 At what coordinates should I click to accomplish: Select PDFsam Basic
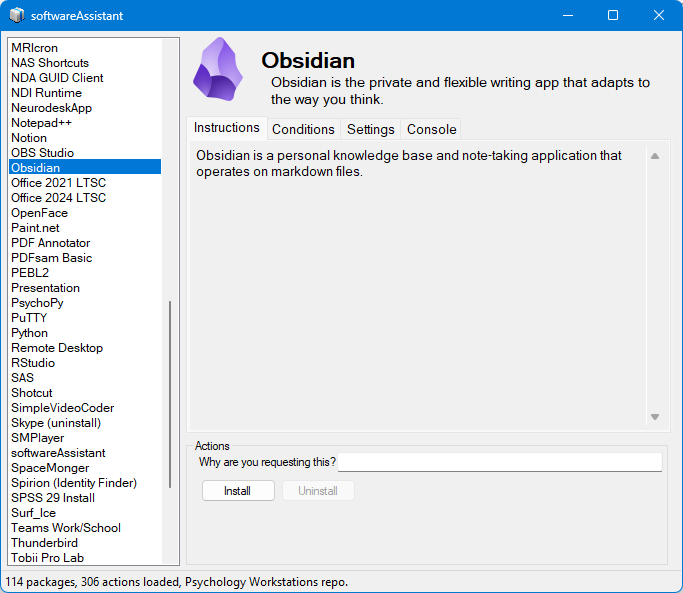(x=85, y=258)
